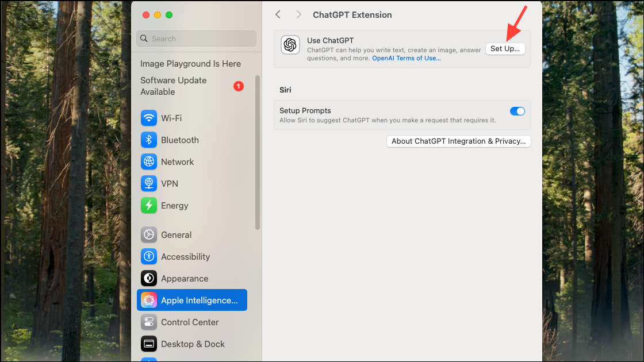Click the magnifier icon in Search
The width and height of the screenshot is (644, 362).
click(144, 38)
